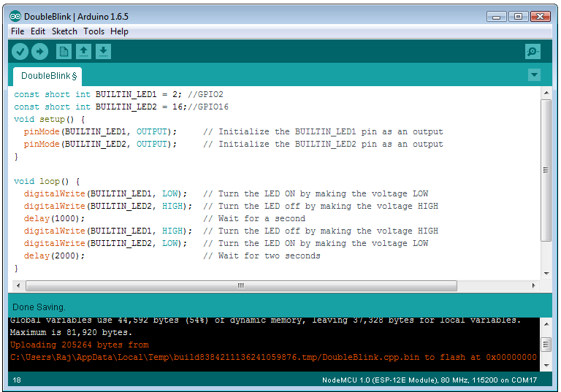Click the Upload arrow button
This screenshot has width=561, height=392.
click(x=39, y=52)
